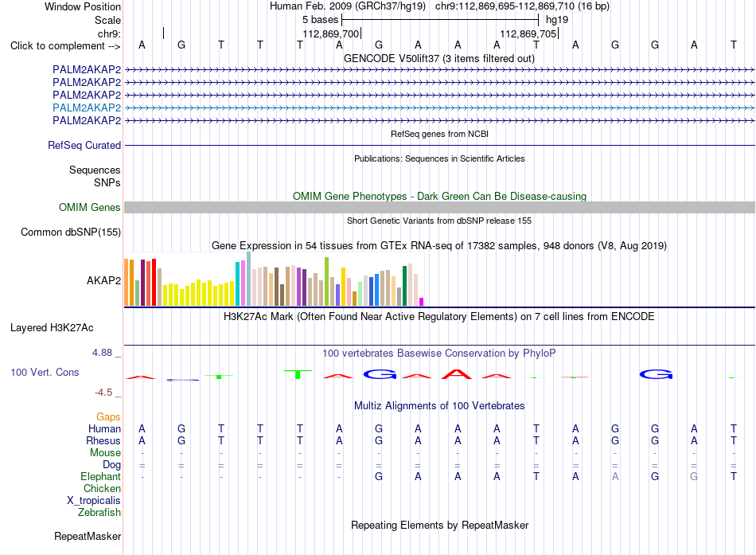Click the OMIM Gene Phenotypes title
The width and height of the screenshot is (756, 555).
click(x=439, y=196)
